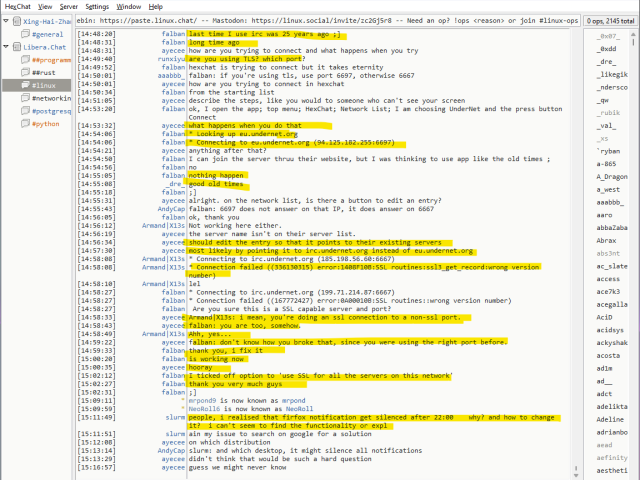Switch to the #general channel
The width and height of the screenshot is (640, 480).
point(47,34)
